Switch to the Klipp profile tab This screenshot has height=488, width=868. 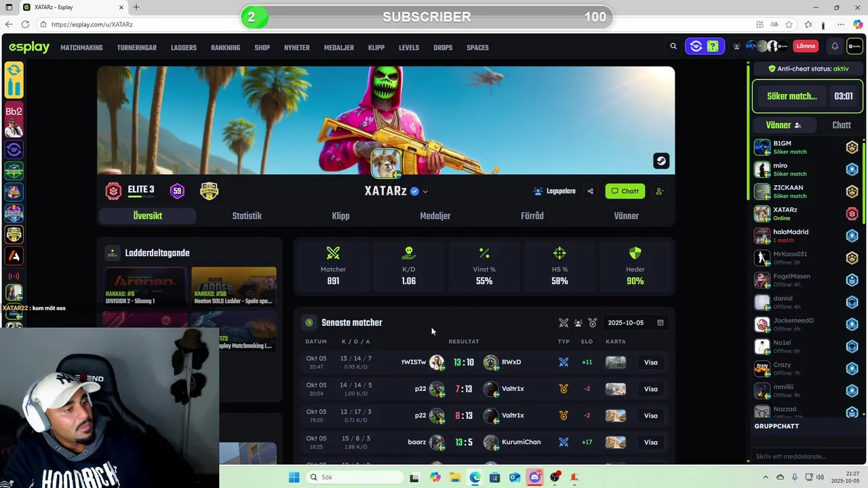[340, 216]
